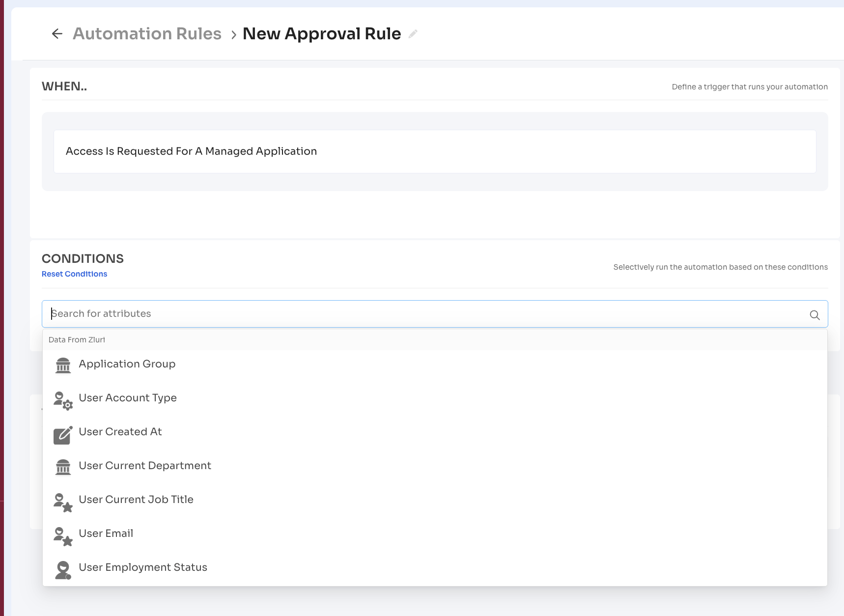This screenshot has width=844, height=616.
Task: Click the search magnifier icon in attributes field
Action: [815, 315]
